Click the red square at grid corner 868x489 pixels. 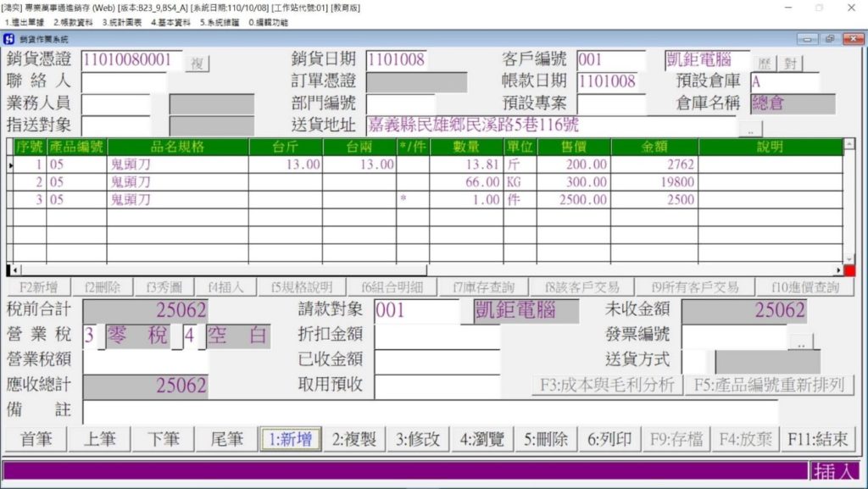click(849, 270)
